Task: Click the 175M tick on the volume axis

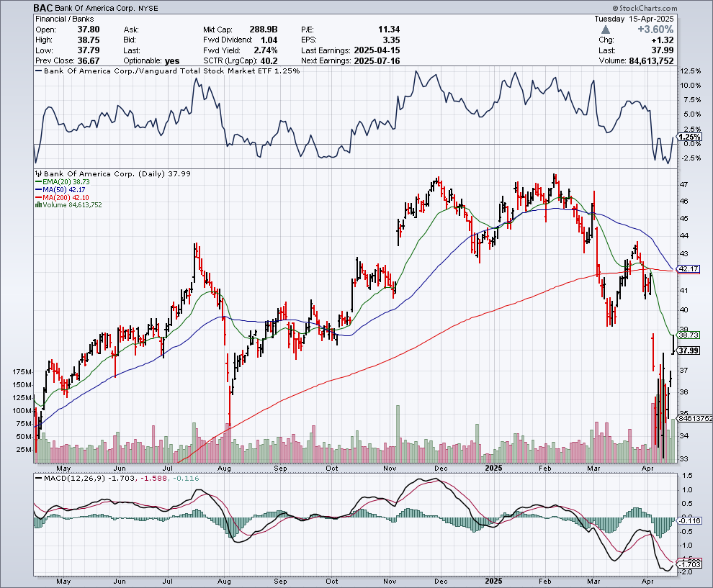Action: (x=22, y=372)
